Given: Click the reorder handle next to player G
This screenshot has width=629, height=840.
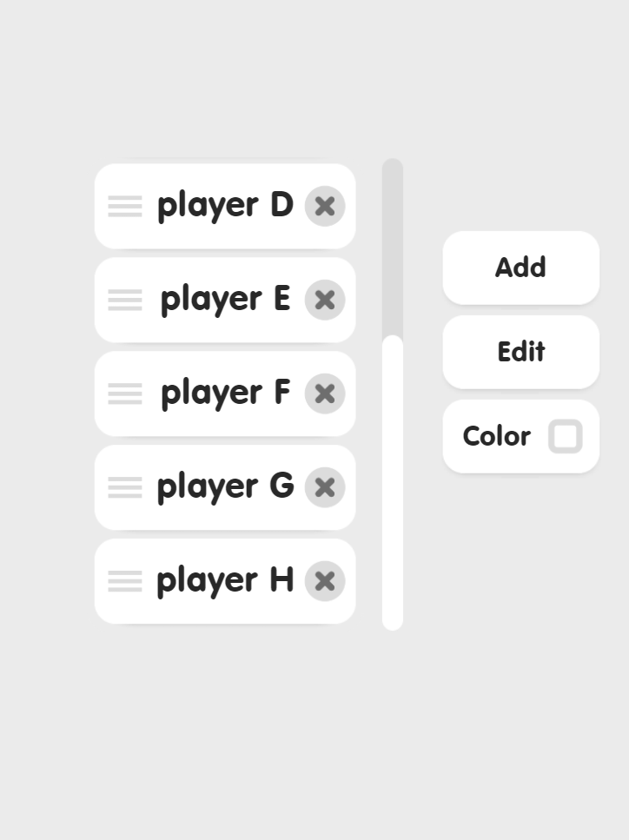Looking at the screenshot, I should (x=124, y=487).
